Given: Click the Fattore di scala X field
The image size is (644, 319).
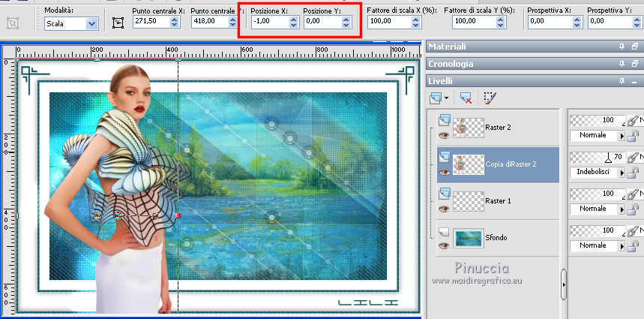Looking at the screenshot, I should (x=389, y=22).
